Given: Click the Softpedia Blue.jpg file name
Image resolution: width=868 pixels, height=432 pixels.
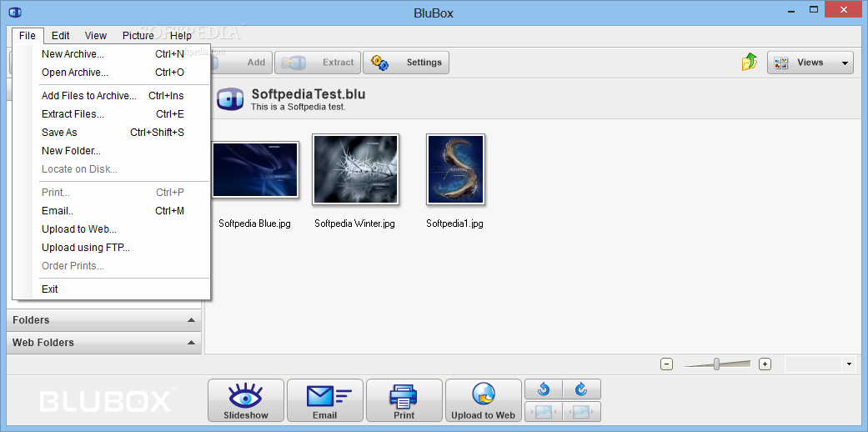Looking at the screenshot, I should (254, 224).
